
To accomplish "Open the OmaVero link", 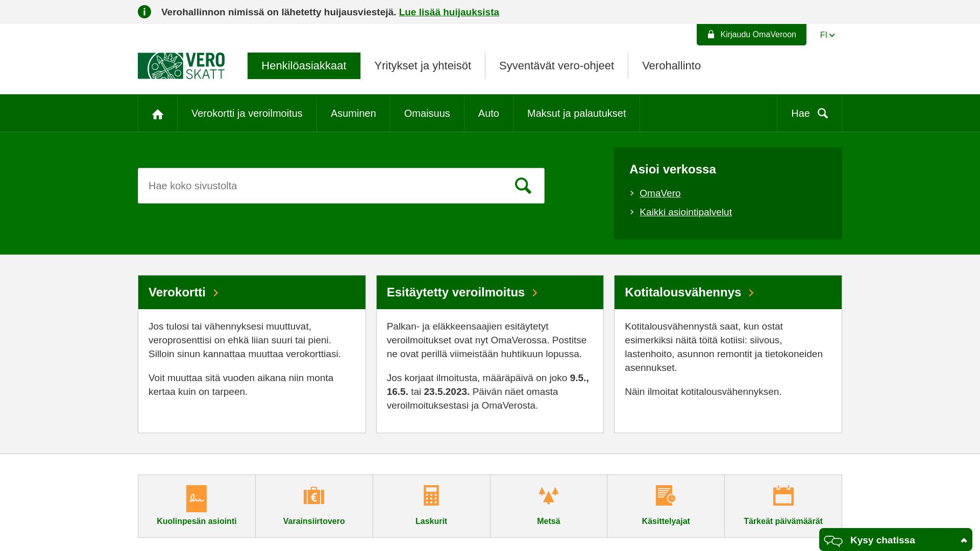I will (660, 193).
